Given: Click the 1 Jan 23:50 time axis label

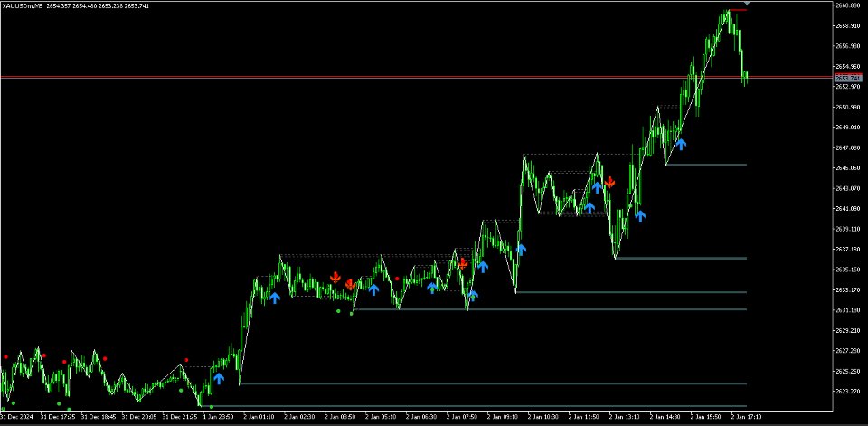Looking at the screenshot, I should click(219, 416).
